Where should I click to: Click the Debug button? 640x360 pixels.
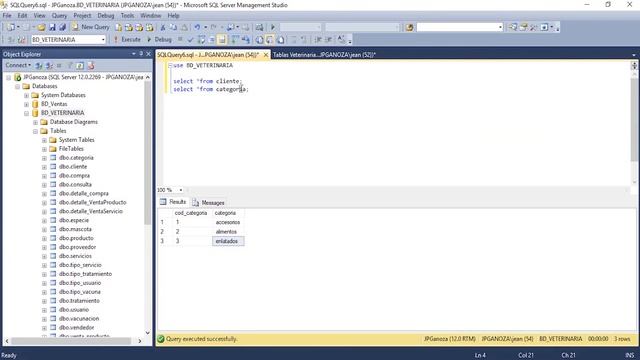(159, 40)
